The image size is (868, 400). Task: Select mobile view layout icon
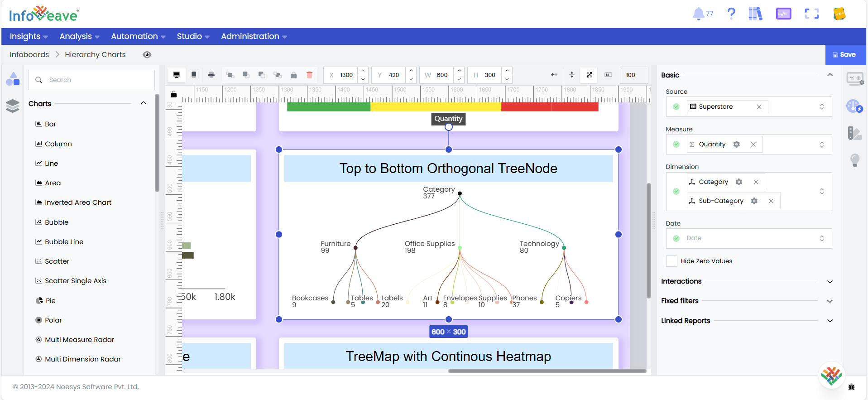coord(194,75)
